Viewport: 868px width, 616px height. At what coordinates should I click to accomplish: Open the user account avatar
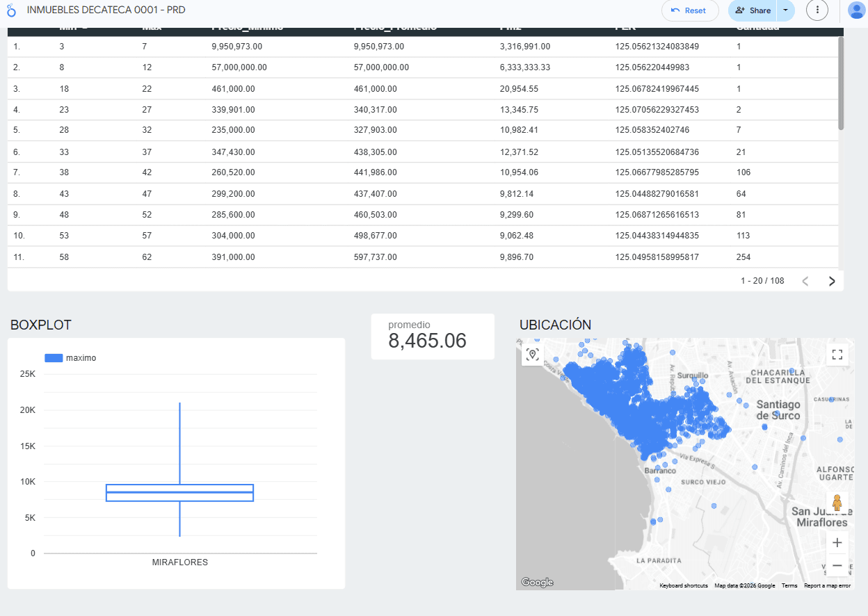tap(857, 10)
